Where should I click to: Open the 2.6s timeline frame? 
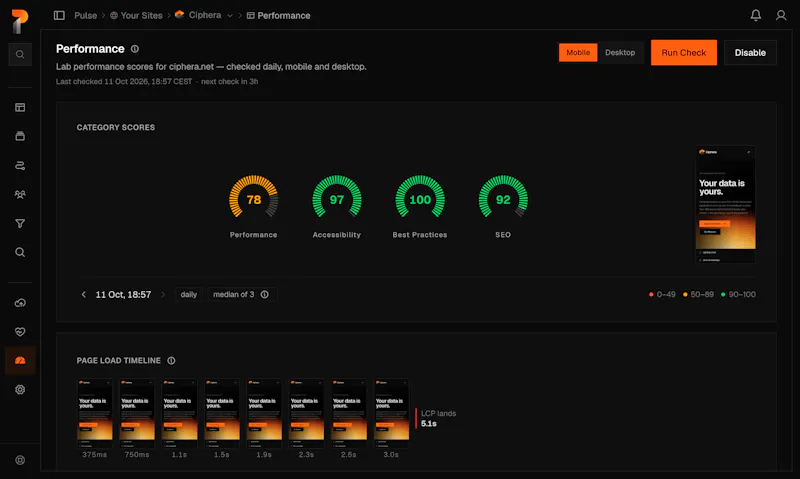click(x=349, y=413)
